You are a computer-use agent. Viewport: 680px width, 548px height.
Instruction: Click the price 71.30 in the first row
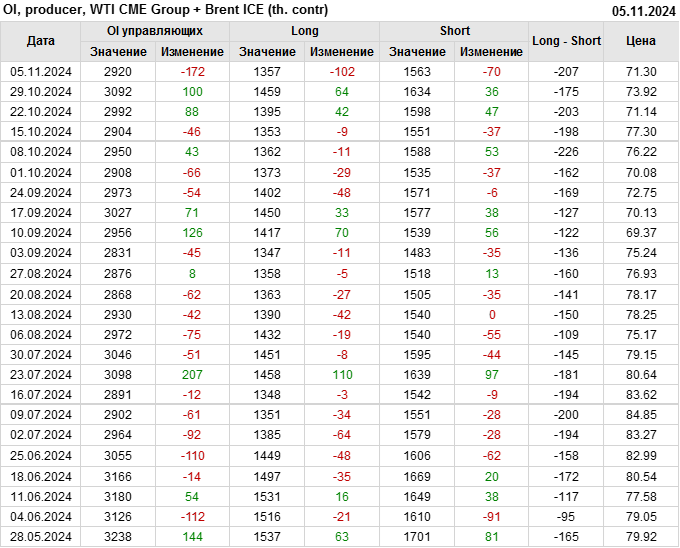click(x=641, y=71)
